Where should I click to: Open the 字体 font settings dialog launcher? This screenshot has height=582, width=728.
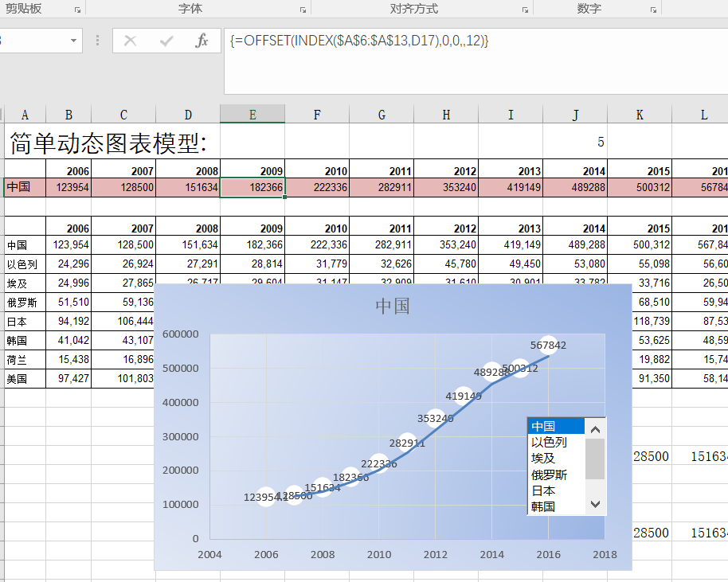coord(303,10)
